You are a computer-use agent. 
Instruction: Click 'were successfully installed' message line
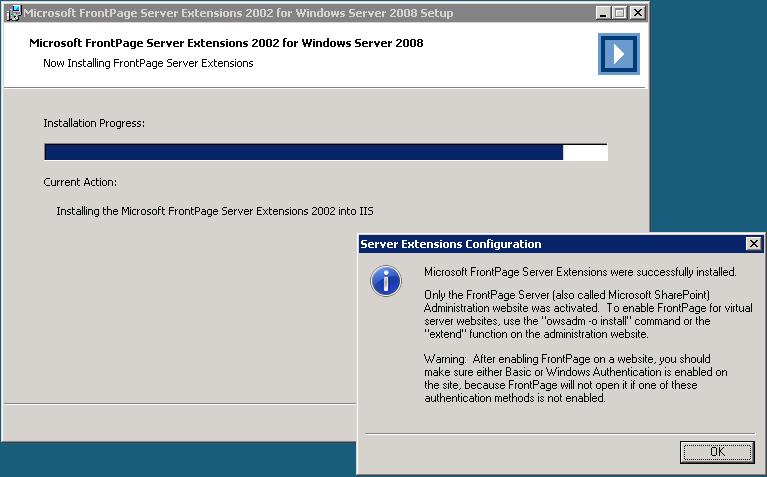(580, 272)
